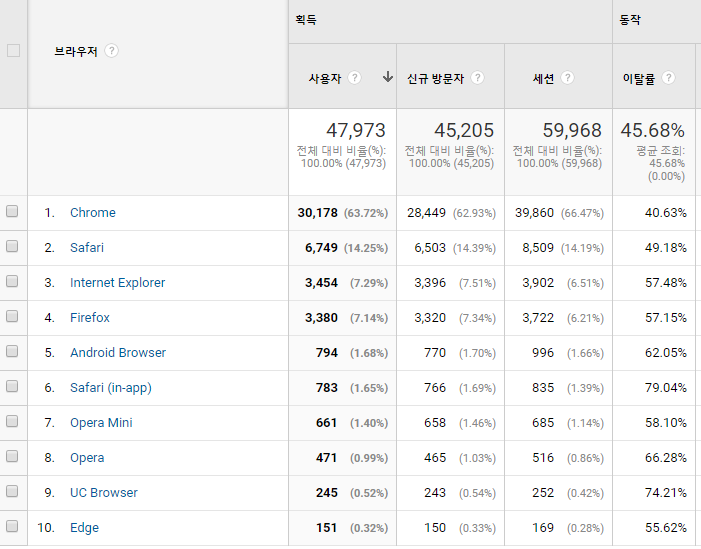
Task: Open the Safari (in-app) link
Action: pos(111,388)
